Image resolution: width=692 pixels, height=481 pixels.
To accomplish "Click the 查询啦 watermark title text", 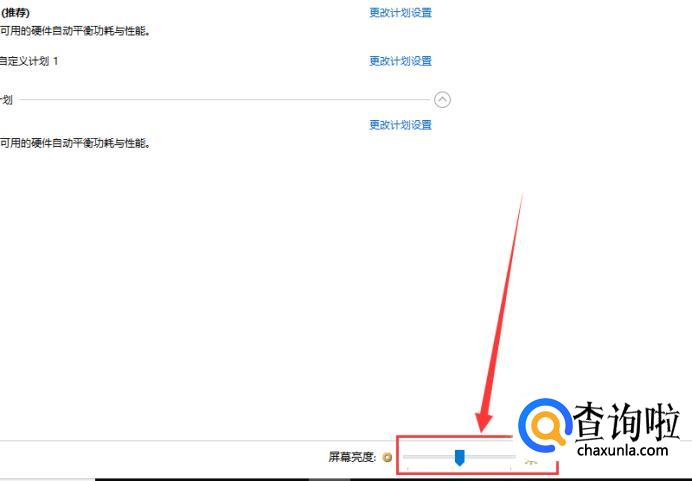I will [626, 422].
